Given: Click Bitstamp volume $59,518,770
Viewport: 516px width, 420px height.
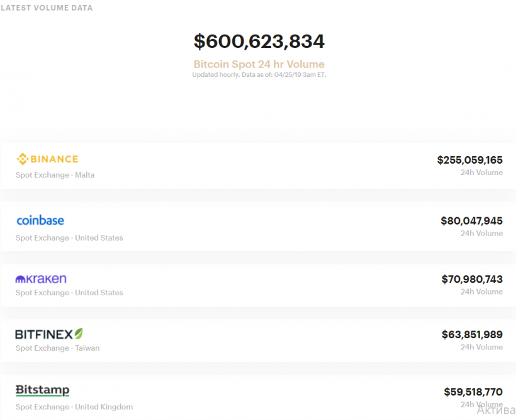Looking at the screenshot, I should click(x=473, y=392).
